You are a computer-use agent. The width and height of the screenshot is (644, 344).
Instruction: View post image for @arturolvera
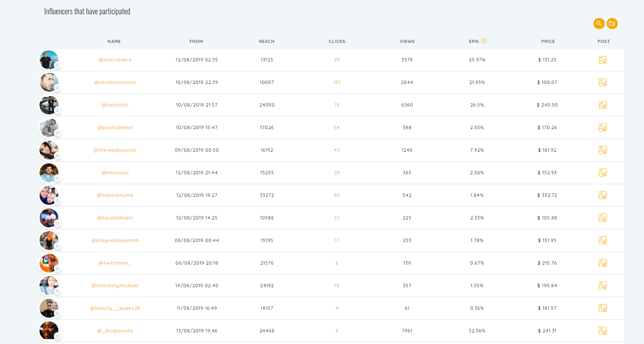click(603, 60)
